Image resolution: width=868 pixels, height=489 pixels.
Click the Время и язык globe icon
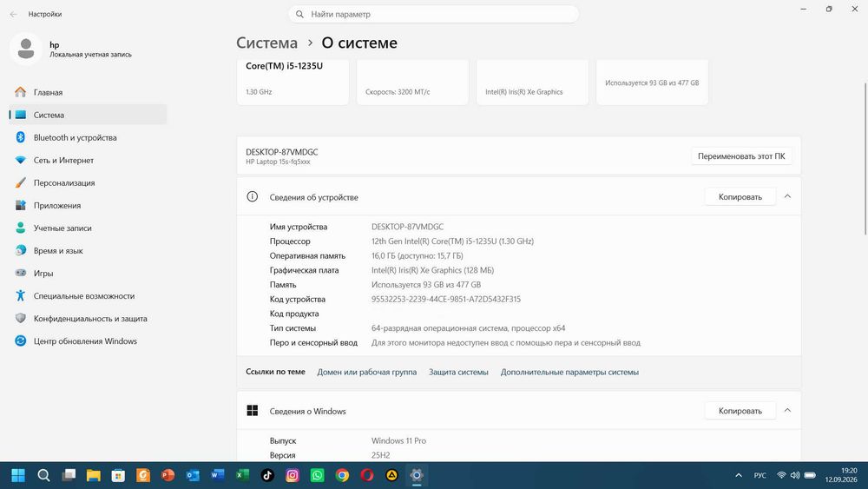21,250
